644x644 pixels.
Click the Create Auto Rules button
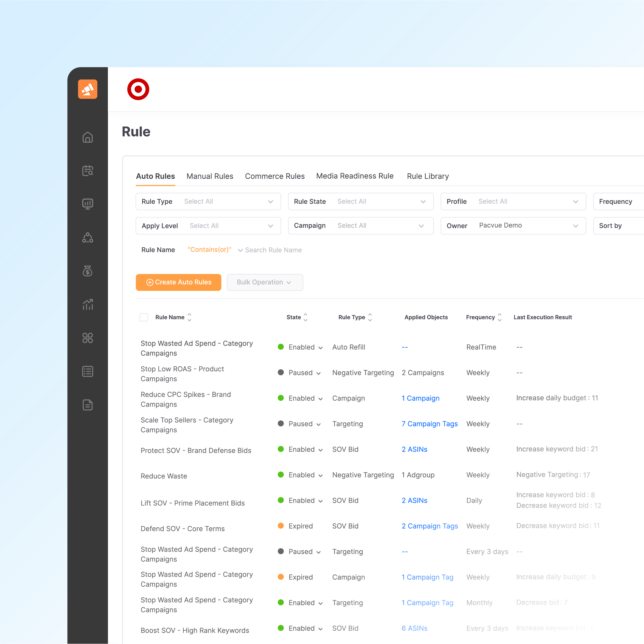tap(178, 282)
